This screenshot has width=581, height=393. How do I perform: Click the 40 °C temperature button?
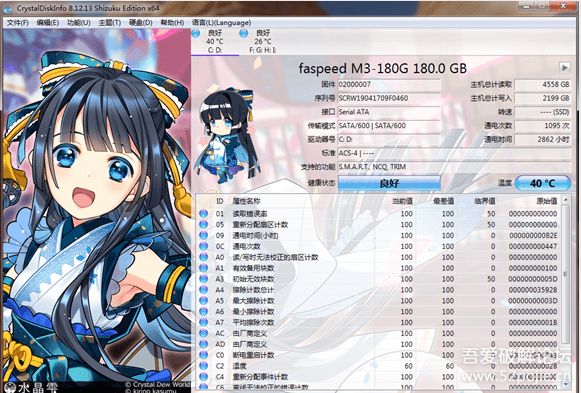pyautogui.click(x=542, y=183)
